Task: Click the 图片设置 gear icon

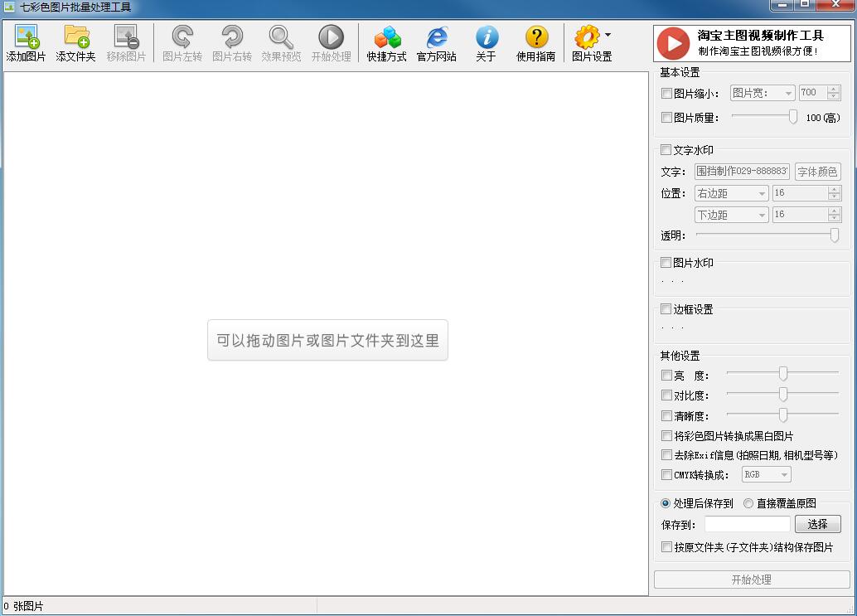Action: click(x=587, y=37)
